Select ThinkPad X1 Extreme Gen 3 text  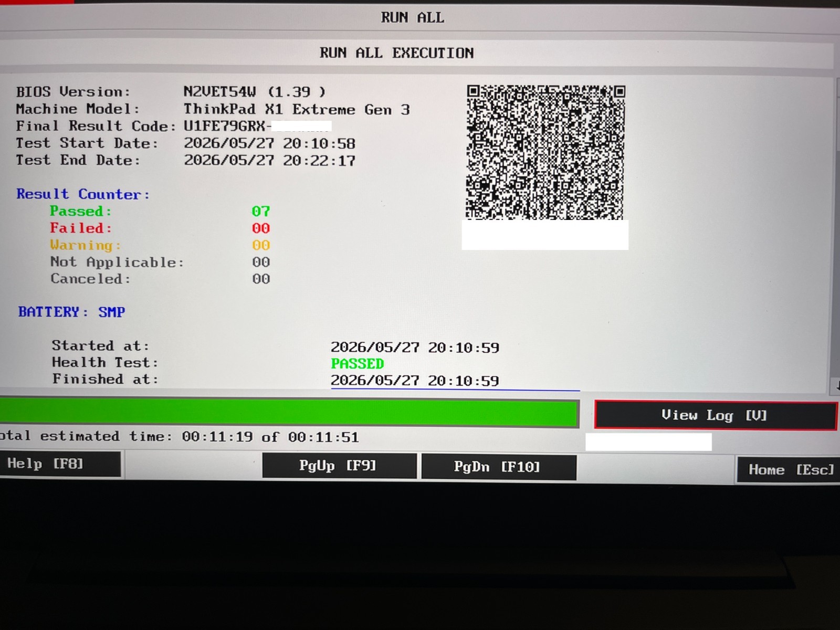pos(297,110)
